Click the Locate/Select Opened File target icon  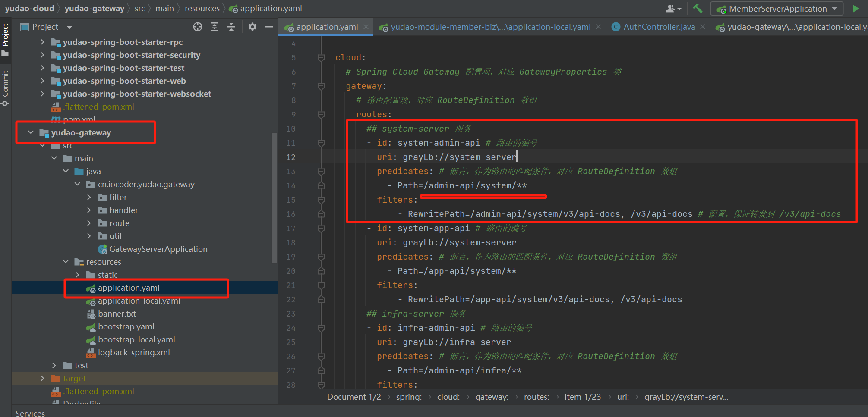click(x=198, y=27)
